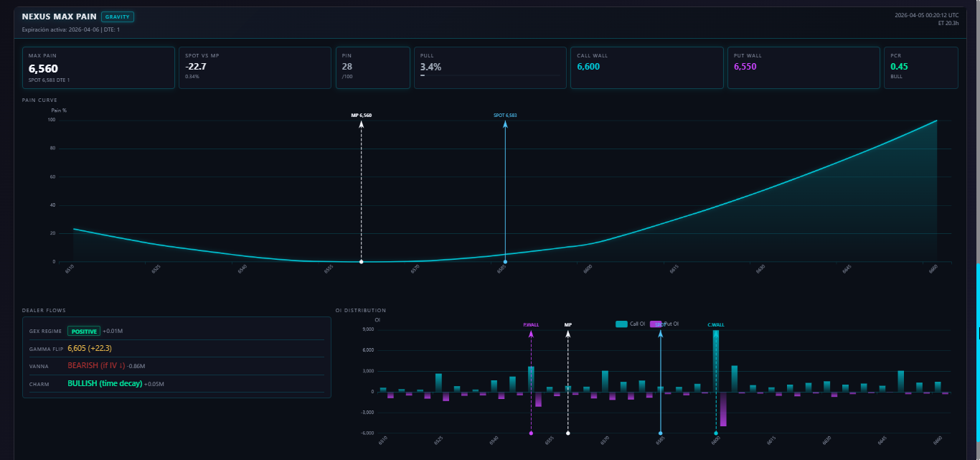Click the MP 6,560 marker arrowhead on pain curve

pos(361,124)
